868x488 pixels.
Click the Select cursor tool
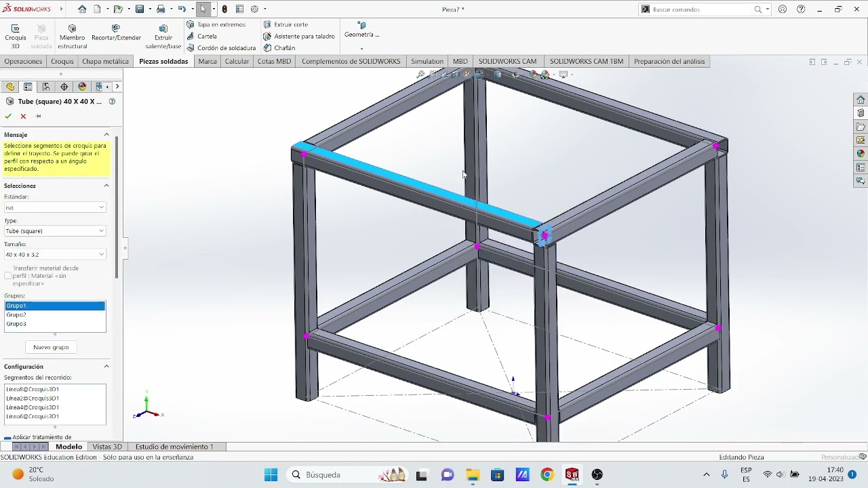click(203, 9)
